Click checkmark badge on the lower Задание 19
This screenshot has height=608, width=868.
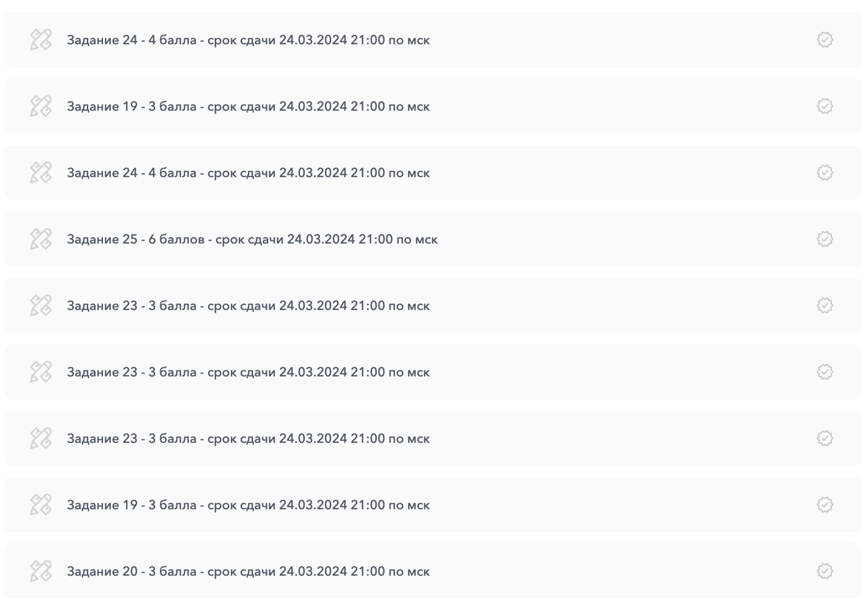click(824, 505)
